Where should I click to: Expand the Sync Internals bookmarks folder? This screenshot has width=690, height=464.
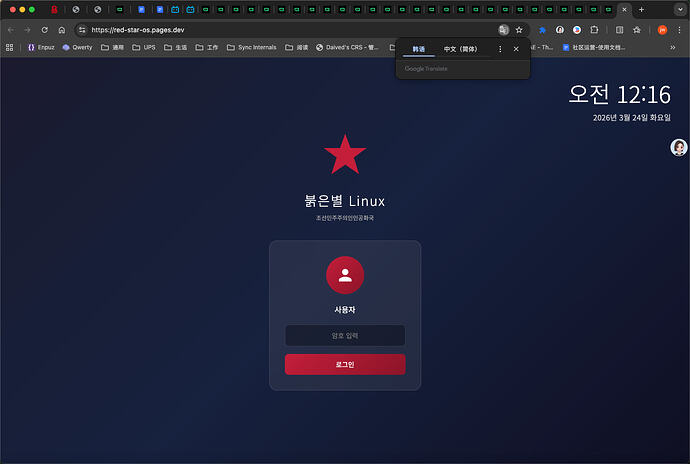point(252,48)
